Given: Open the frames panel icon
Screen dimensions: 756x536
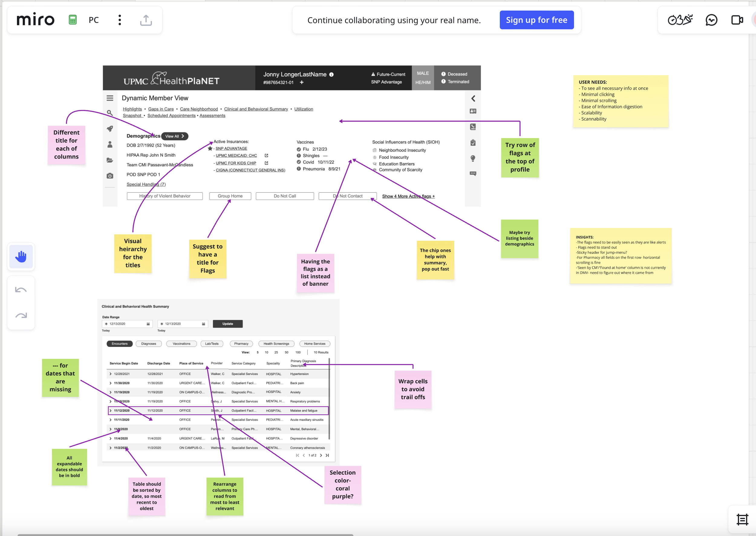Looking at the screenshot, I should 742,519.
